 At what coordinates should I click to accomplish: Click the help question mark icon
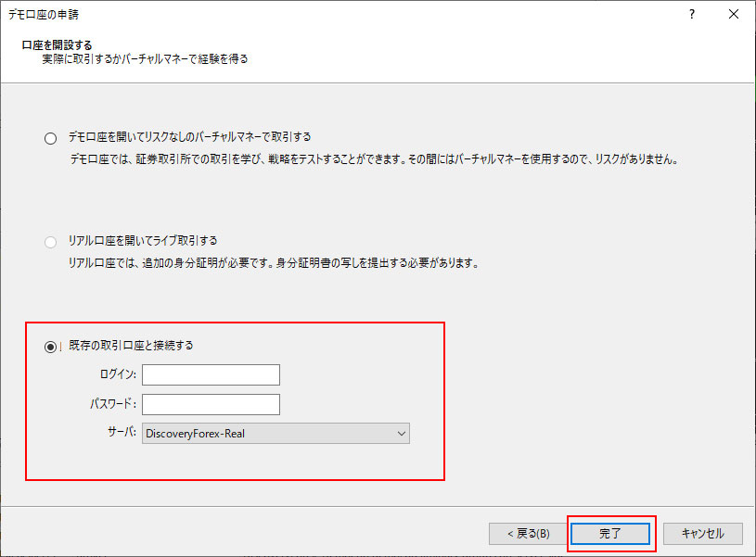point(691,16)
